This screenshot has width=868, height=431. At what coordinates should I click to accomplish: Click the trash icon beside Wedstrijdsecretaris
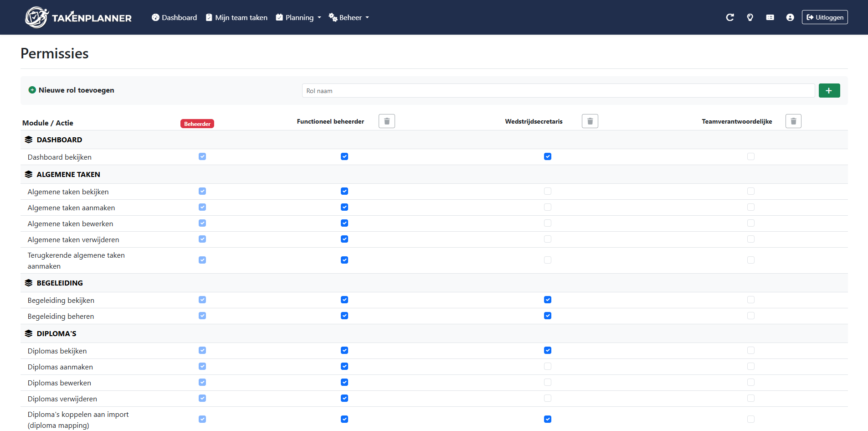(x=590, y=121)
